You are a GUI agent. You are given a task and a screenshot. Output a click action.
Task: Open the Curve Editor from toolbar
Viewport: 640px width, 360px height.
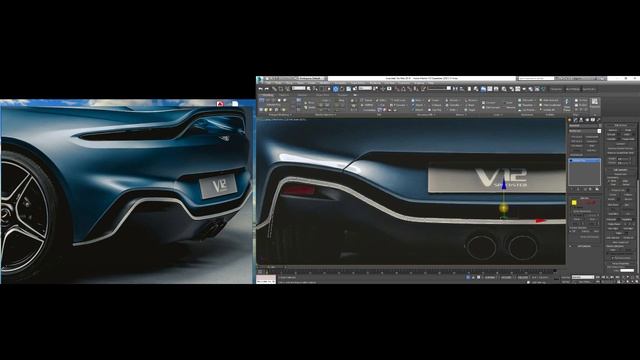point(490,89)
